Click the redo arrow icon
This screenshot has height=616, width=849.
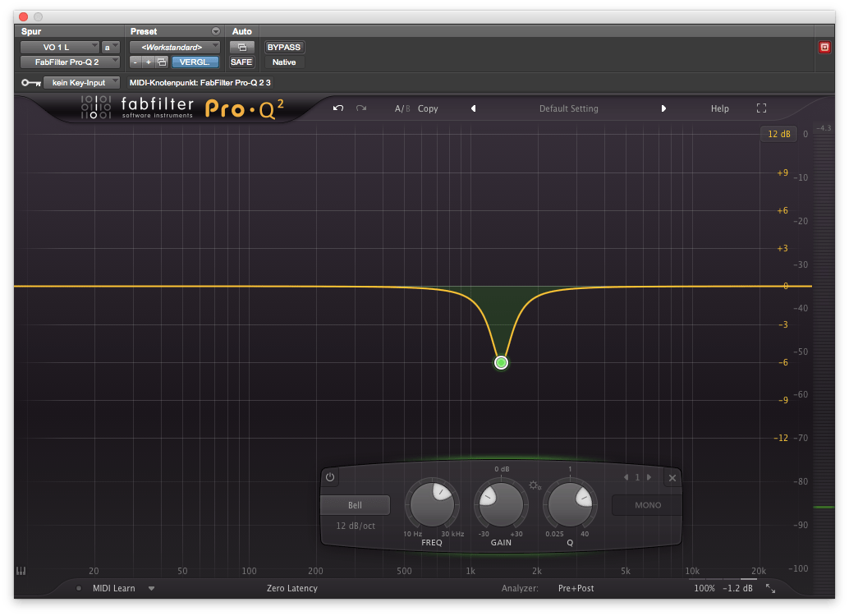[x=361, y=108]
